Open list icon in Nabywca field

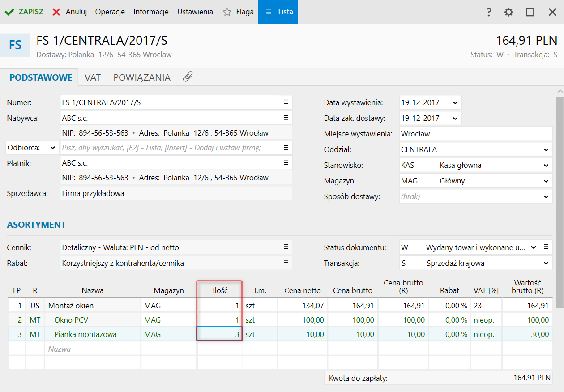point(286,118)
